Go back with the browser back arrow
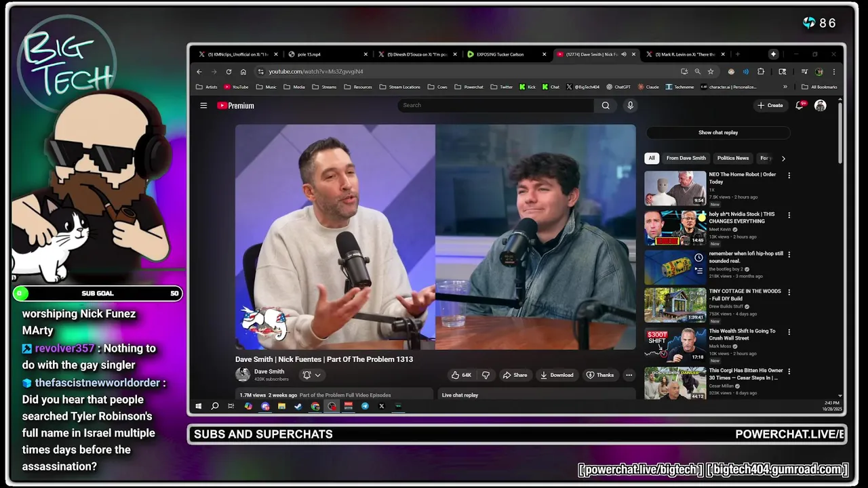 pos(199,71)
